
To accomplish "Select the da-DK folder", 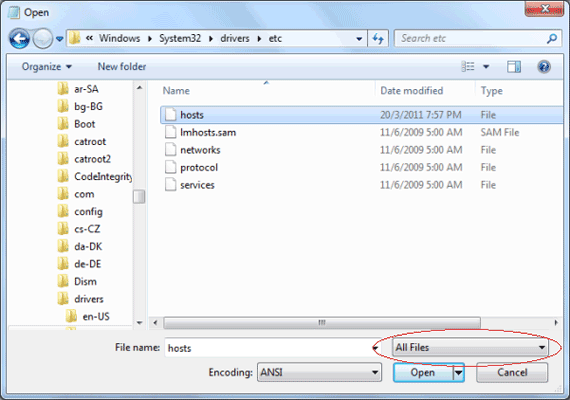I will (x=88, y=247).
